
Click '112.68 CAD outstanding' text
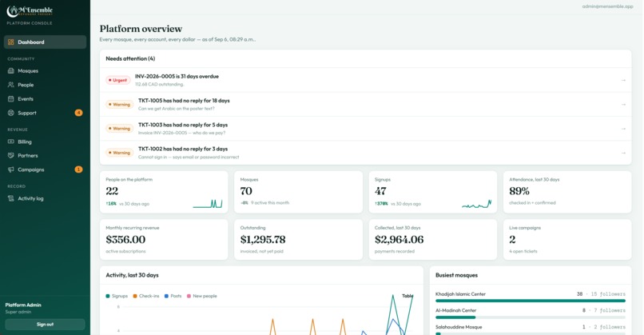point(159,84)
